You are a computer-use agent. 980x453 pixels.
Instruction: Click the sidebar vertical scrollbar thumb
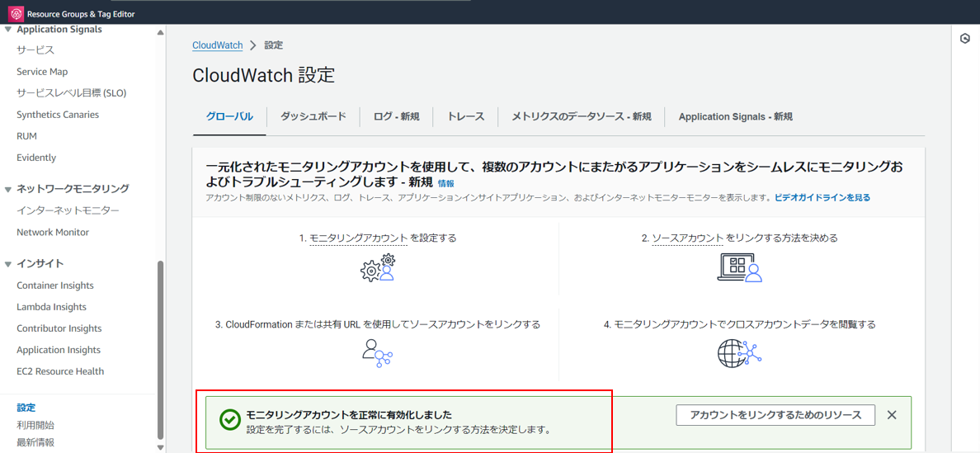[161, 350]
